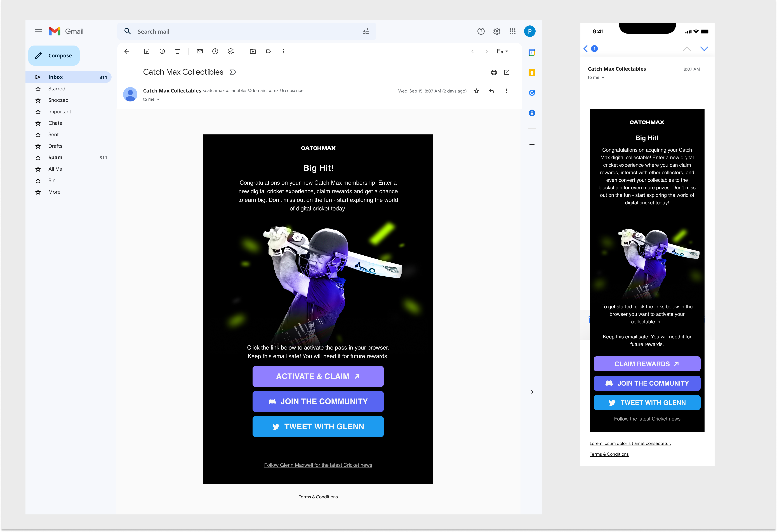Tap phone TWEET WITH GLENN button
The width and height of the screenshot is (777, 532).
coord(647,403)
